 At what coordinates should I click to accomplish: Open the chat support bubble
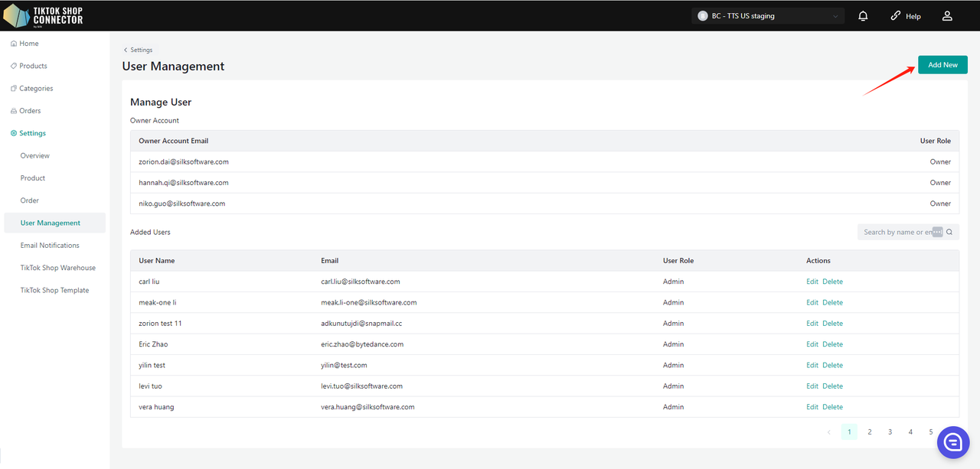coord(953,443)
